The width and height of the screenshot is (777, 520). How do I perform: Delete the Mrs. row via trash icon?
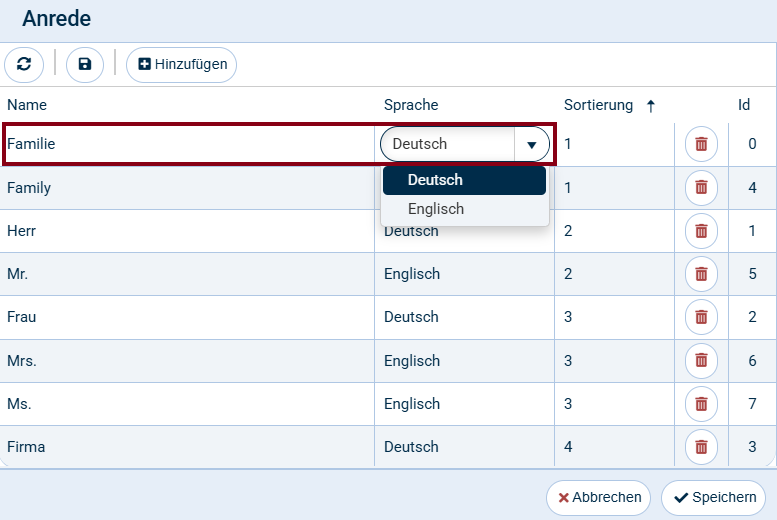701,361
